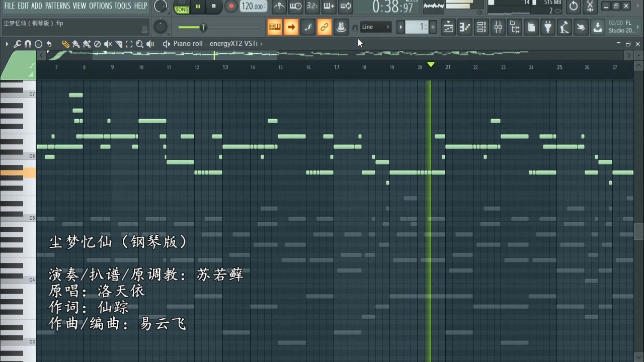Stop playback with the stop button

(x=214, y=7)
